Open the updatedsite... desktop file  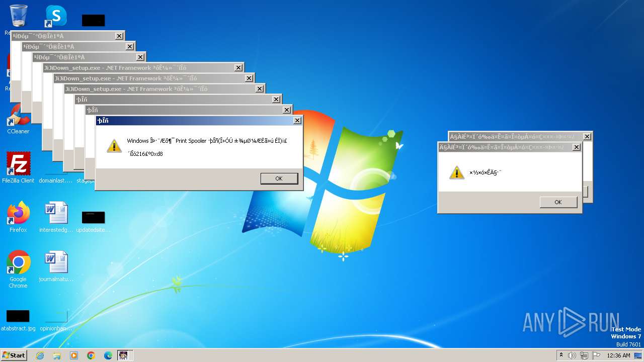click(x=93, y=221)
